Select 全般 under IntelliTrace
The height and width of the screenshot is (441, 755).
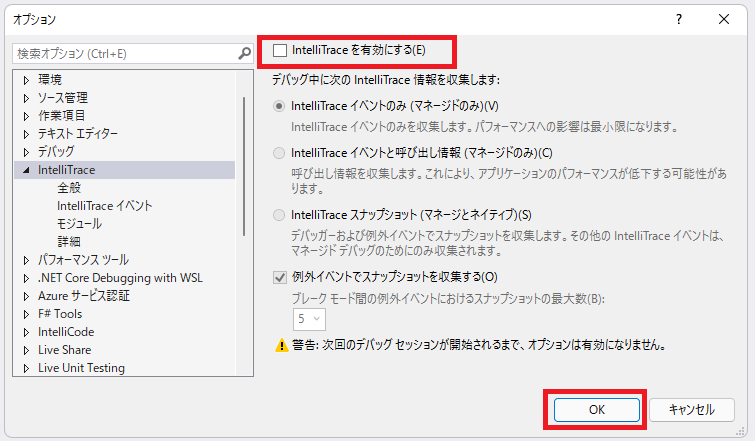click(x=69, y=188)
